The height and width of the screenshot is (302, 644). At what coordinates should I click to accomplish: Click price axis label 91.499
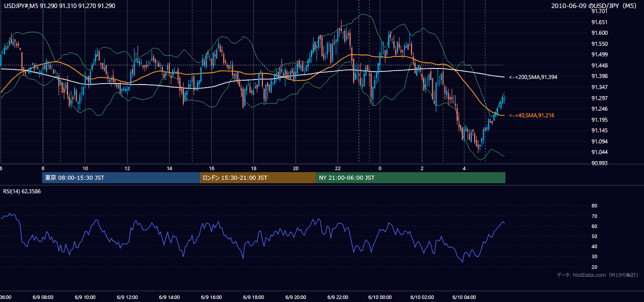[x=599, y=54]
